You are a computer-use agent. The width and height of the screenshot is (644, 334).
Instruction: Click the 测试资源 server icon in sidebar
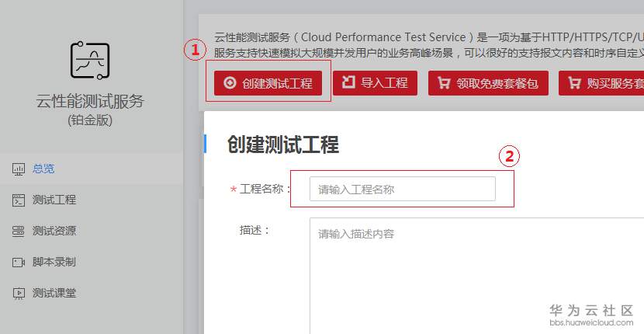pos(19,231)
